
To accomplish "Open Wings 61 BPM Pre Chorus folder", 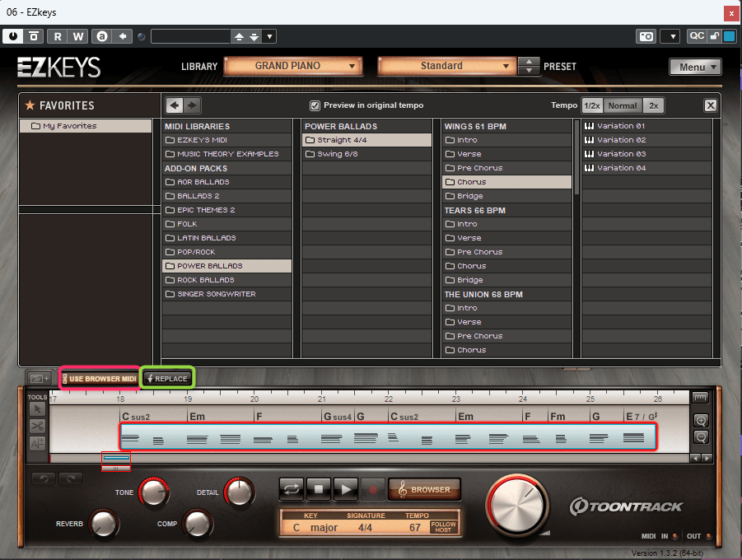I will tap(506, 168).
